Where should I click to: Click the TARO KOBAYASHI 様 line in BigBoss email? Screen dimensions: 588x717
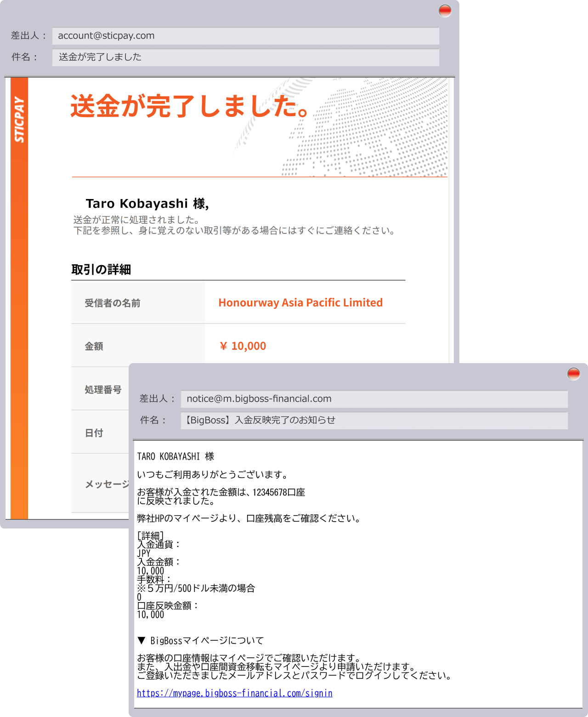point(175,456)
